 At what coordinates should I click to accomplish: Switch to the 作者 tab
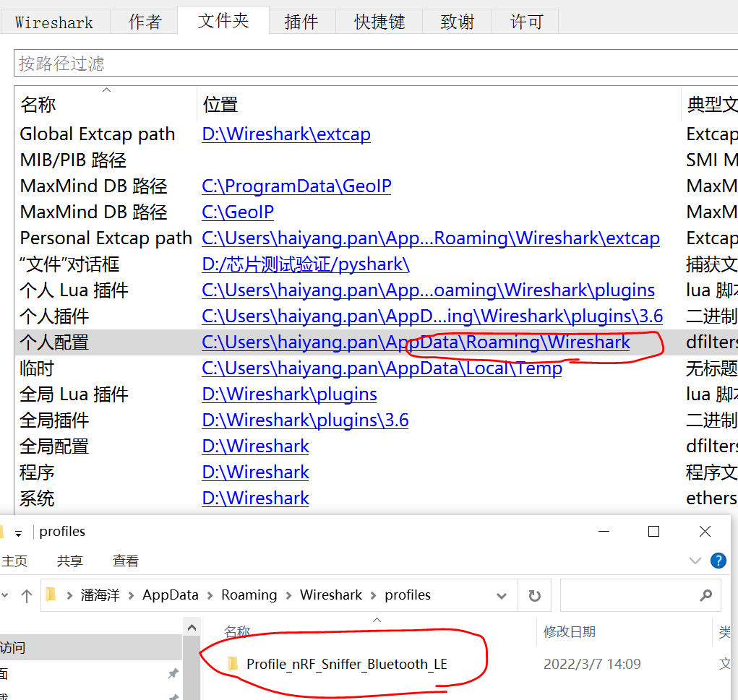[144, 21]
